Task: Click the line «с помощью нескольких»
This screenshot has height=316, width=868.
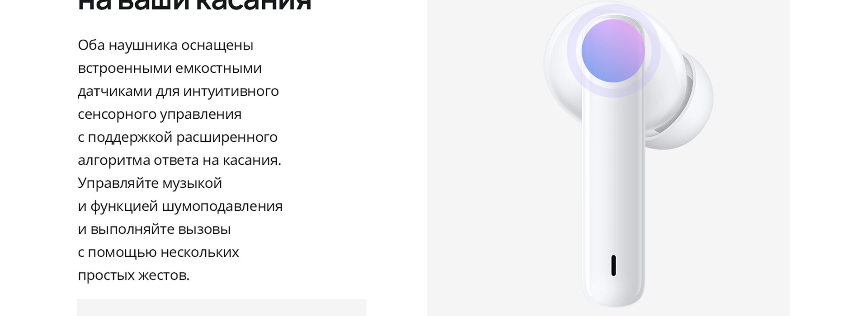Action: click(x=158, y=252)
